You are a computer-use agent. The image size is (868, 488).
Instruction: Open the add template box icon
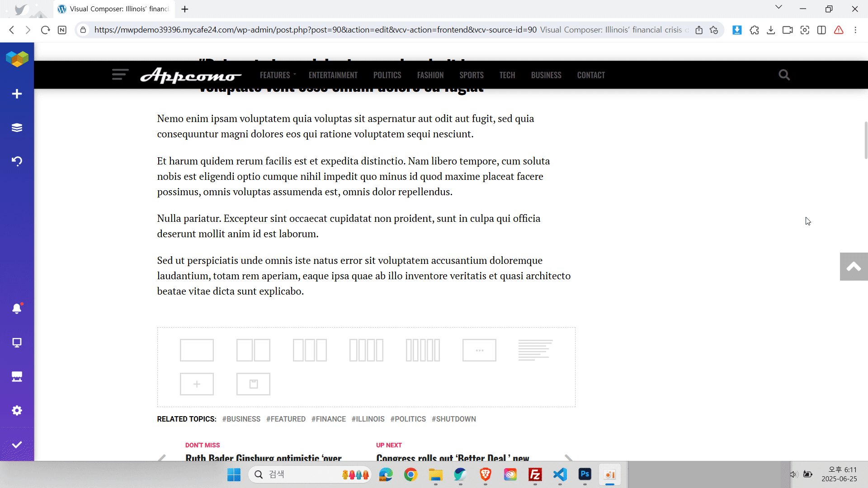click(253, 384)
